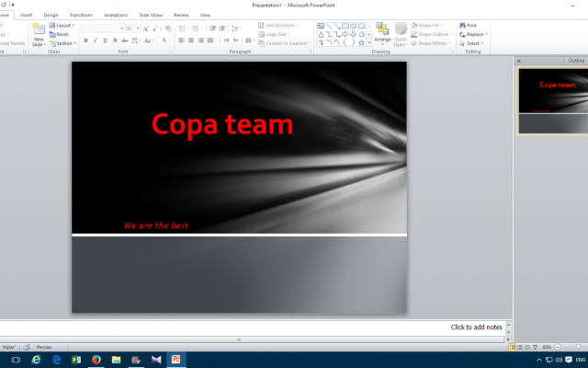This screenshot has height=368, width=588.
Task: Select the Rectangle shape
Action: pos(345,26)
